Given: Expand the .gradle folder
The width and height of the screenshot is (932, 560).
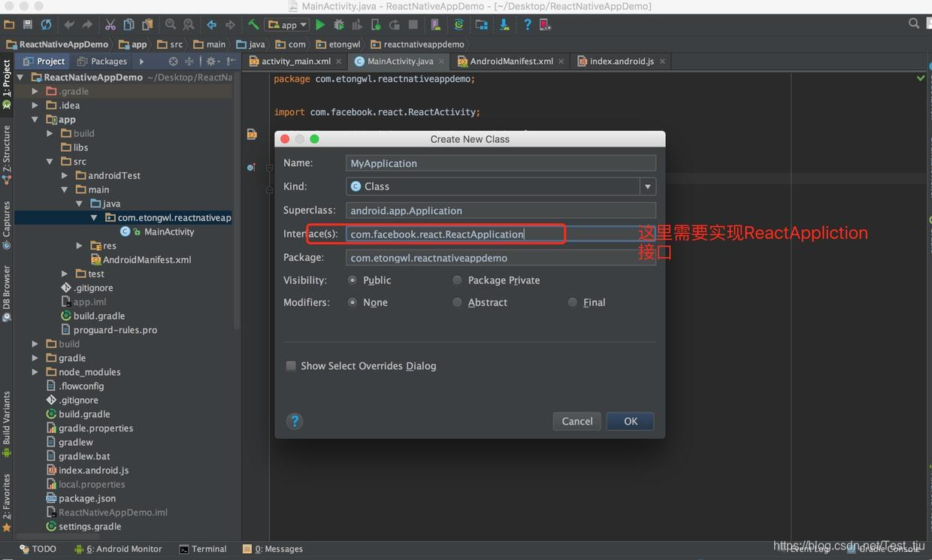Looking at the screenshot, I should (x=35, y=91).
